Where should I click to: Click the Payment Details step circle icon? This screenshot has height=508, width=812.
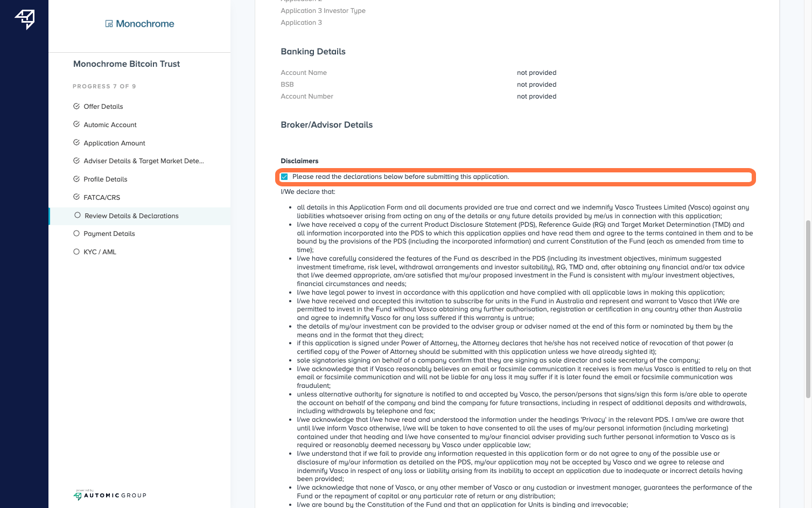[76, 233]
